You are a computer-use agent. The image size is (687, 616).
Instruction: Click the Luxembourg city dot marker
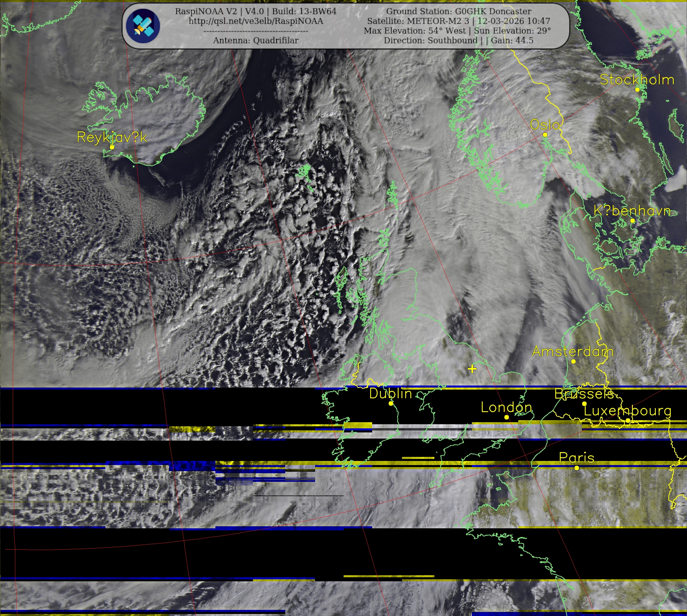628,420
